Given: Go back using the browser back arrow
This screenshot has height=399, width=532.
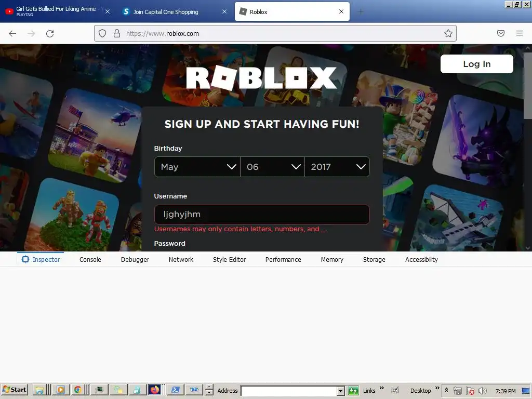Looking at the screenshot, I should click(12, 33).
